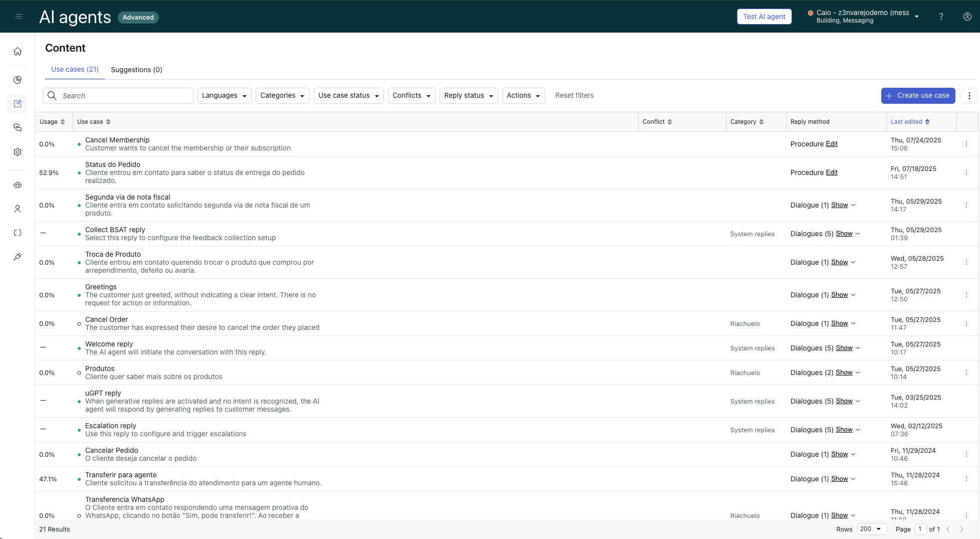Switch to the Suggestions (0) tab
This screenshot has width=980, height=539.
tap(136, 70)
